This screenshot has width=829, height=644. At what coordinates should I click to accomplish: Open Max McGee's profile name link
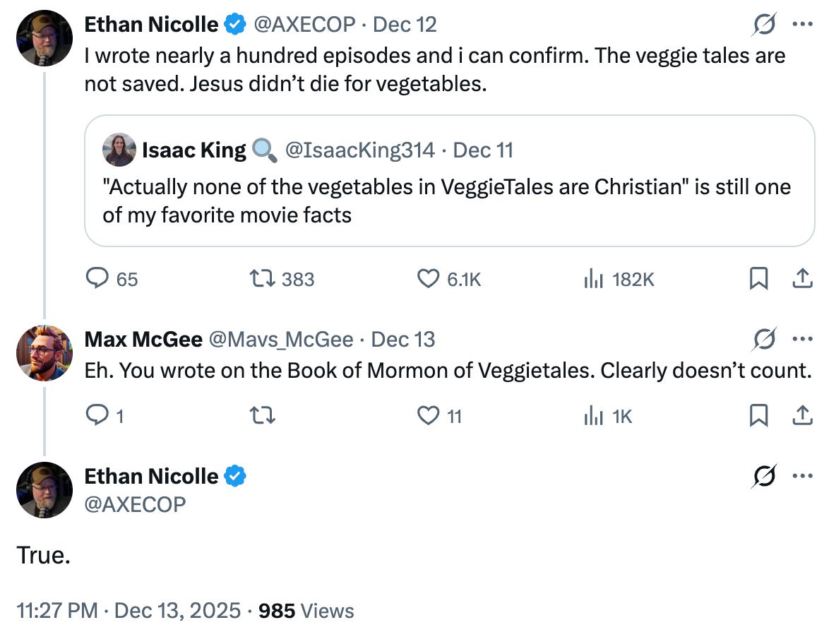(x=143, y=340)
